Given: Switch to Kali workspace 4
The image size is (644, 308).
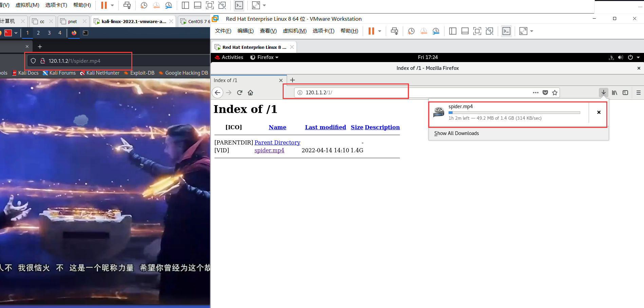Looking at the screenshot, I should [x=60, y=33].
